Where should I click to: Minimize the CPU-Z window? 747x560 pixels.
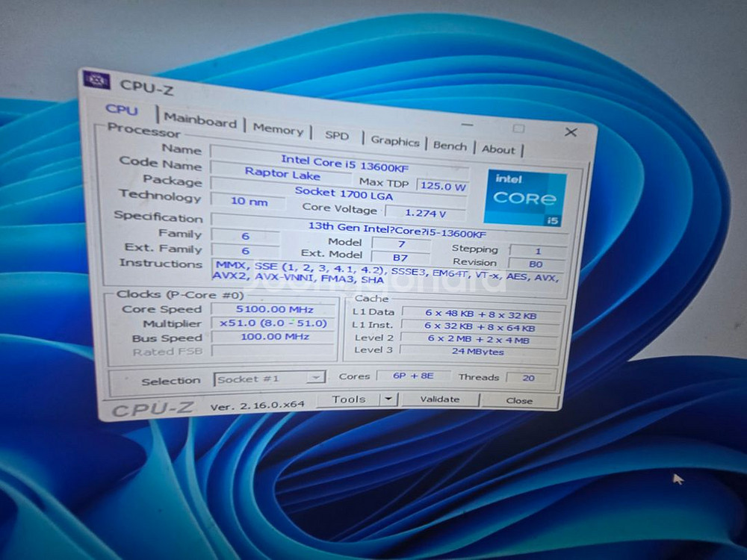(x=467, y=124)
